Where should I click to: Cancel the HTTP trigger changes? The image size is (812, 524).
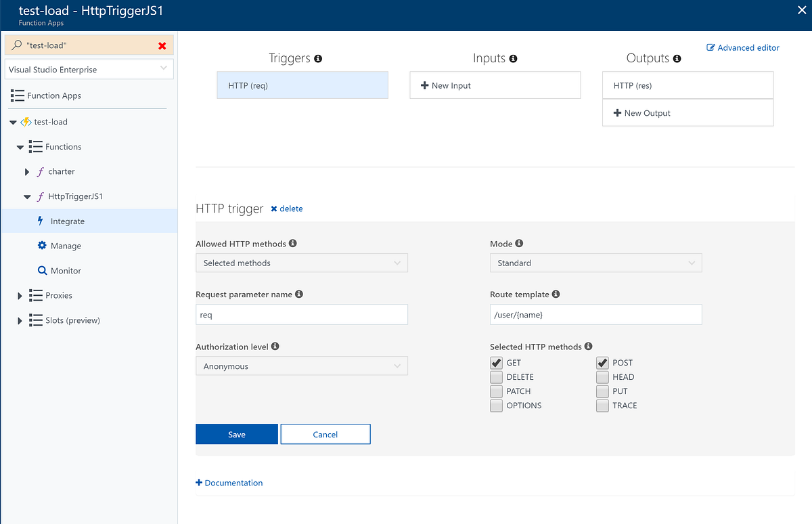[325, 434]
